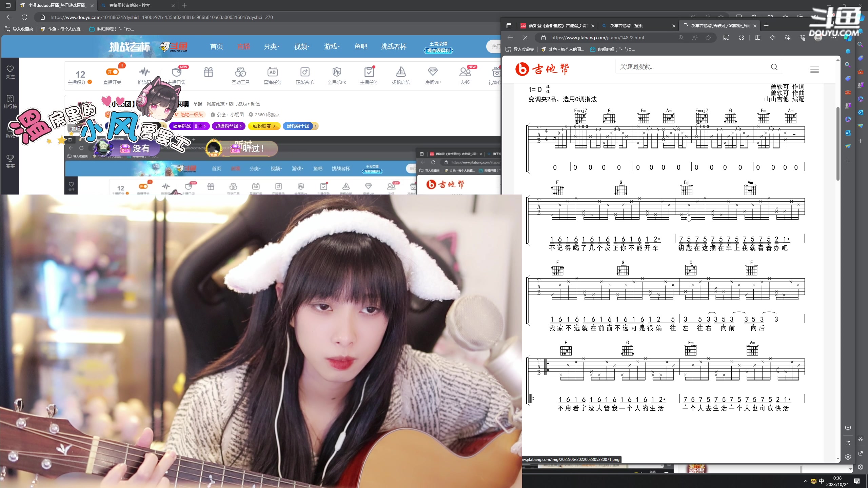Click 王者荣耀 观赛领福利 banner link
Image resolution: width=868 pixels, height=488 pixels.
(438, 47)
